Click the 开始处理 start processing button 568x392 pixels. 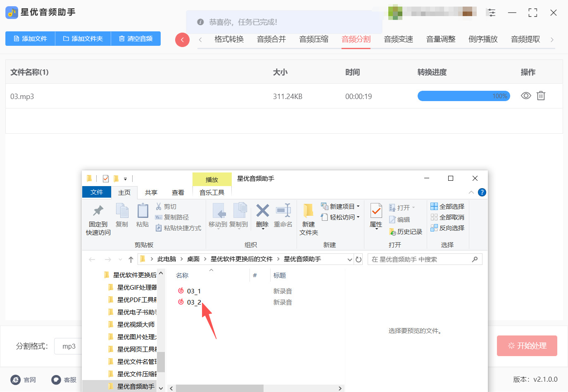point(527,346)
